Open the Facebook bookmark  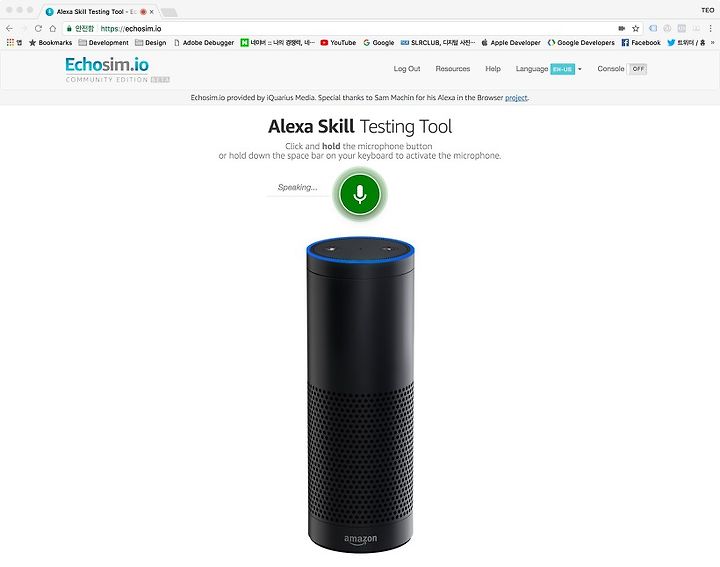(x=641, y=42)
